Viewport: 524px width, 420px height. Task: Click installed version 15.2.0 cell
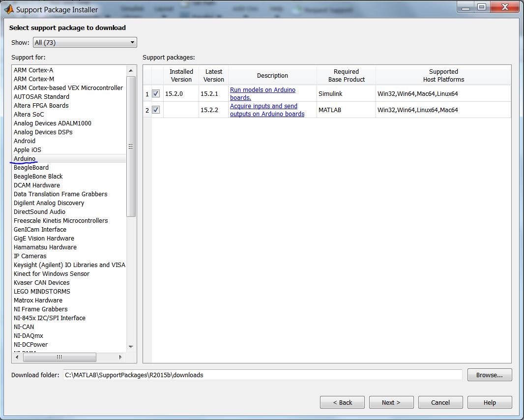(x=181, y=93)
